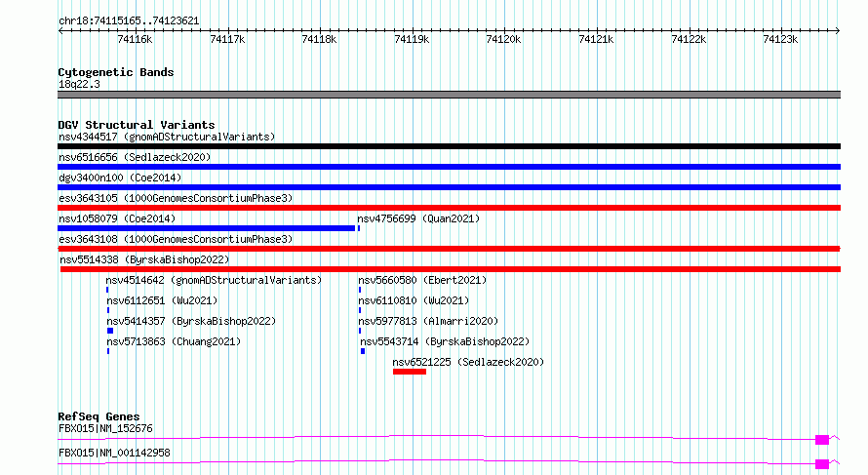Click the short red bar under nsv6521225
868x475 pixels.
(410, 372)
